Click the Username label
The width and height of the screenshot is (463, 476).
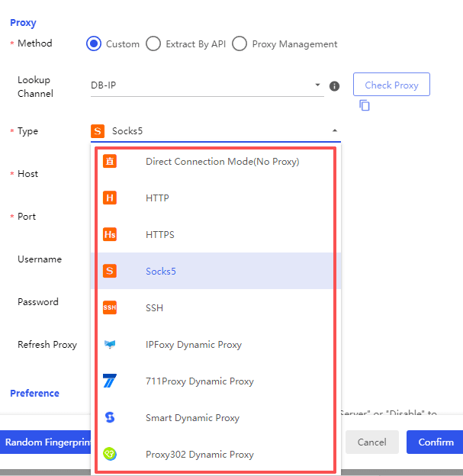pos(40,259)
